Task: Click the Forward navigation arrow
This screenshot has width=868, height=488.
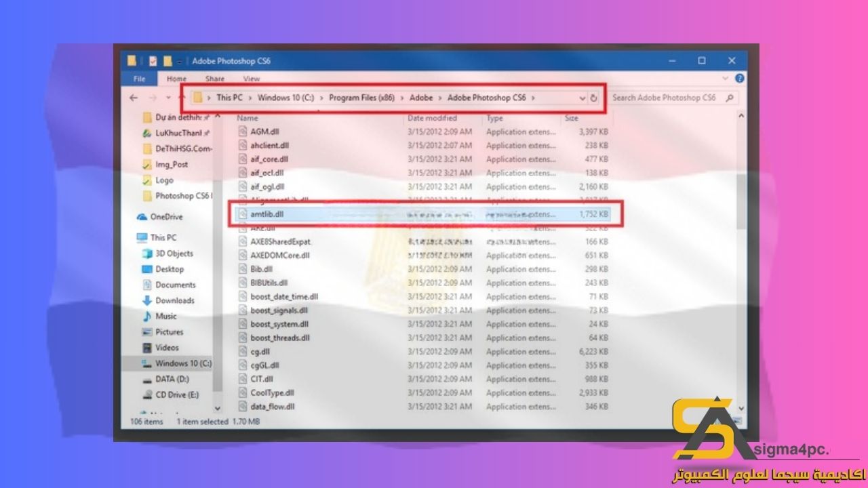Action: (x=151, y=98)
